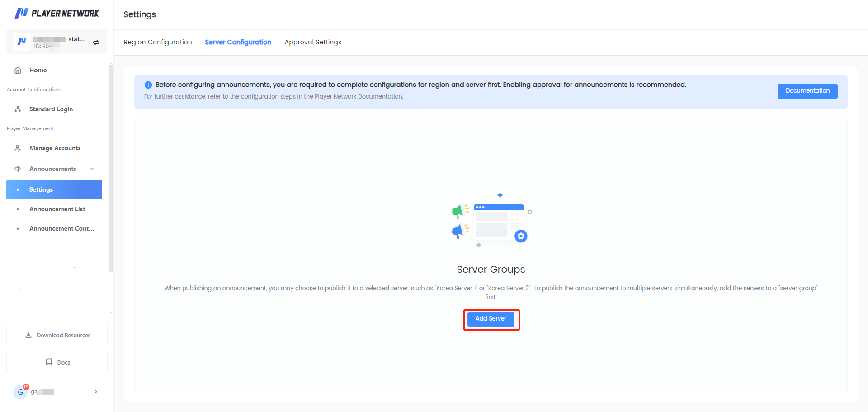Select Announcement List in sidebar
Image resolution: width=868 pixels, height=412 pixels.
click(x=57, y=209)
